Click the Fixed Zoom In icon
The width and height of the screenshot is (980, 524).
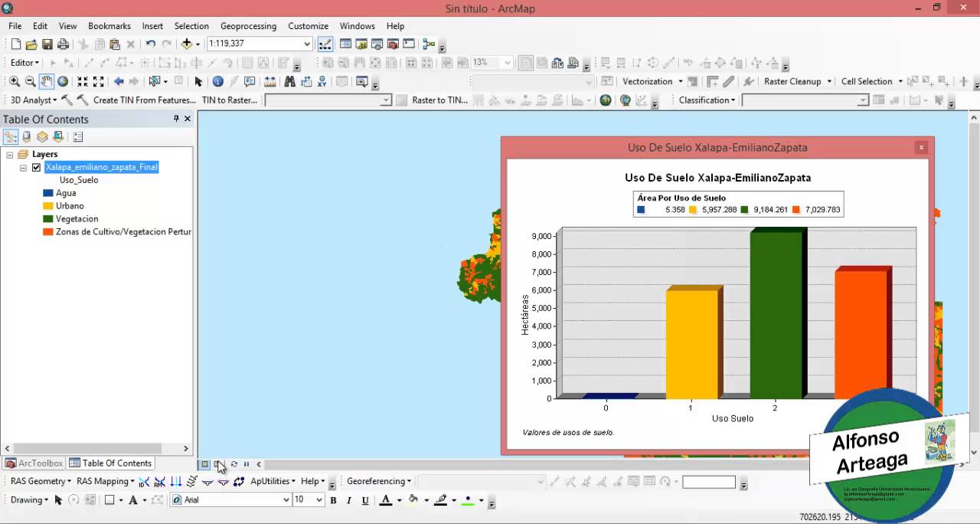click(83, 81)
